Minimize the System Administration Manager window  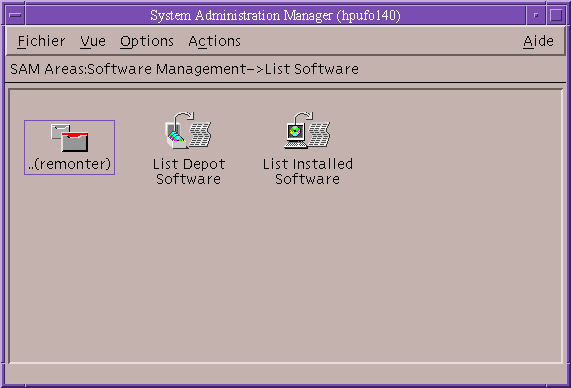tap(536, 15)
